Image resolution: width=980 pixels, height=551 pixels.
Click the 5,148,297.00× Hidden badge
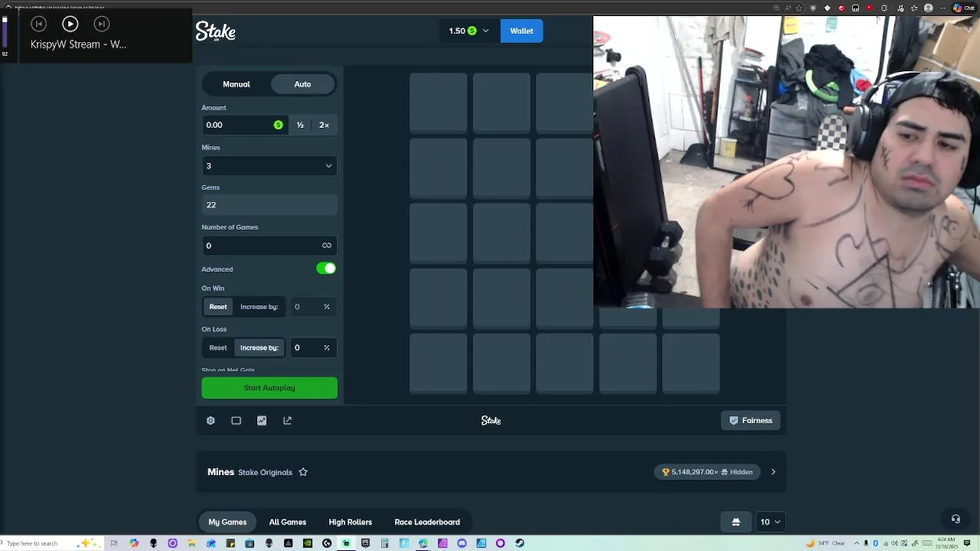(x=708, y=472)
